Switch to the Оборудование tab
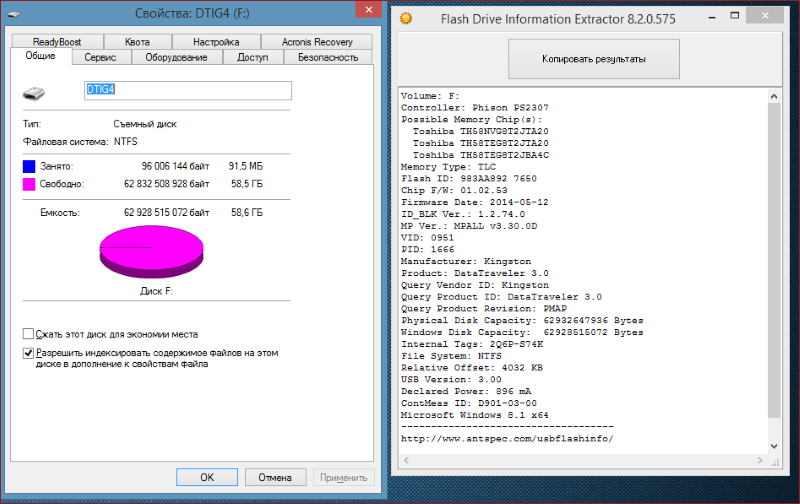Image resolution: width=800 pixels, height=504 pixels. pos(177,57)
